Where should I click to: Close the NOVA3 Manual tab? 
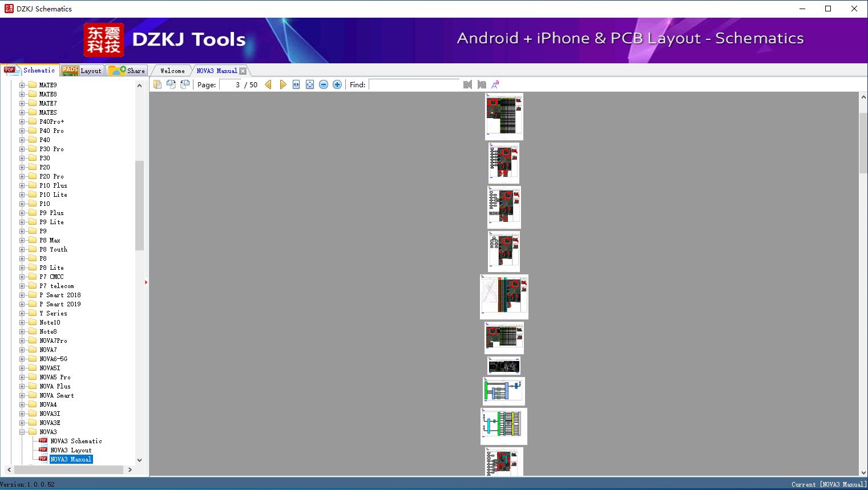point(243,71)
